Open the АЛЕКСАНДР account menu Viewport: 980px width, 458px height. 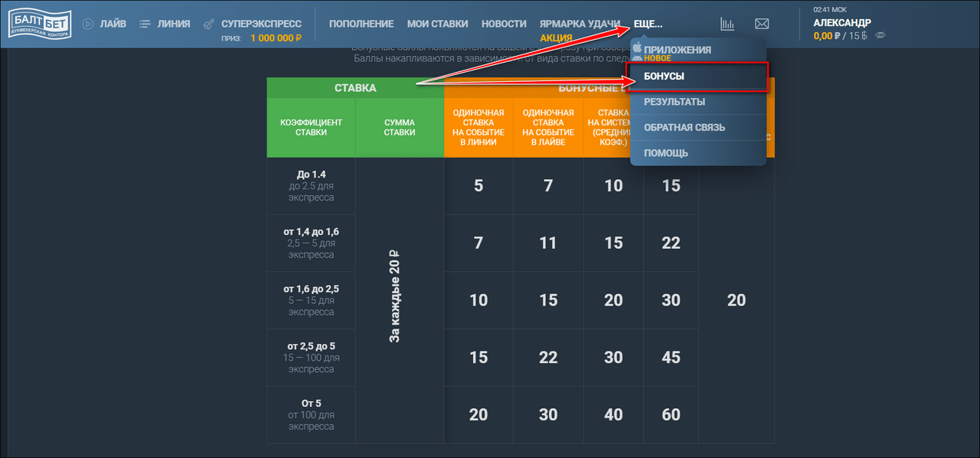(841, 23)
